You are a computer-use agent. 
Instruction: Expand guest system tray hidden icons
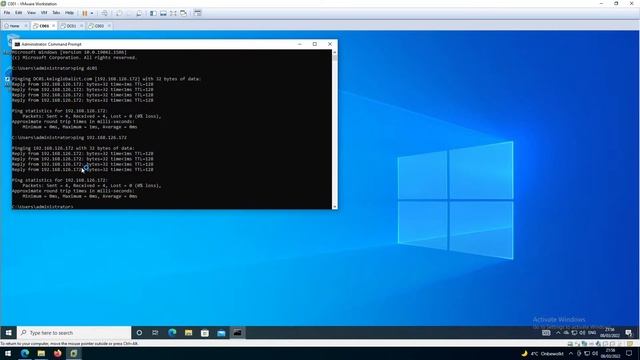(558, 333)
